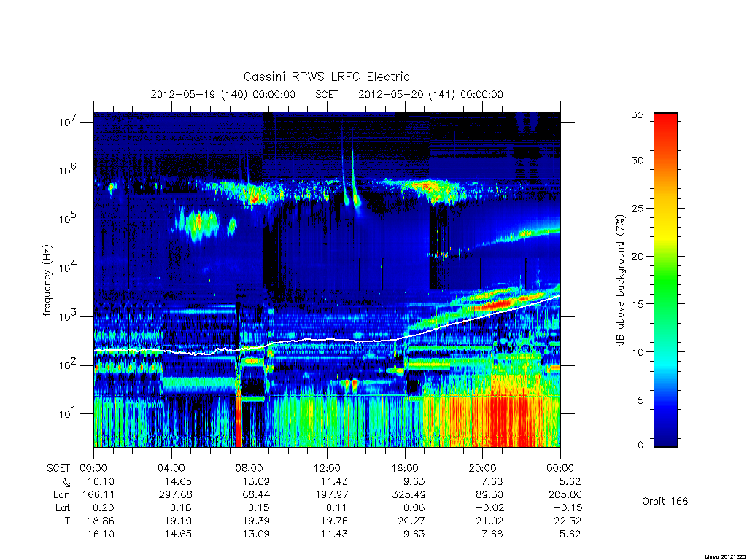The height and width of the screenshot is (560, 747).
Task: Click the 16:00 time label
Action: coord(405,468)
